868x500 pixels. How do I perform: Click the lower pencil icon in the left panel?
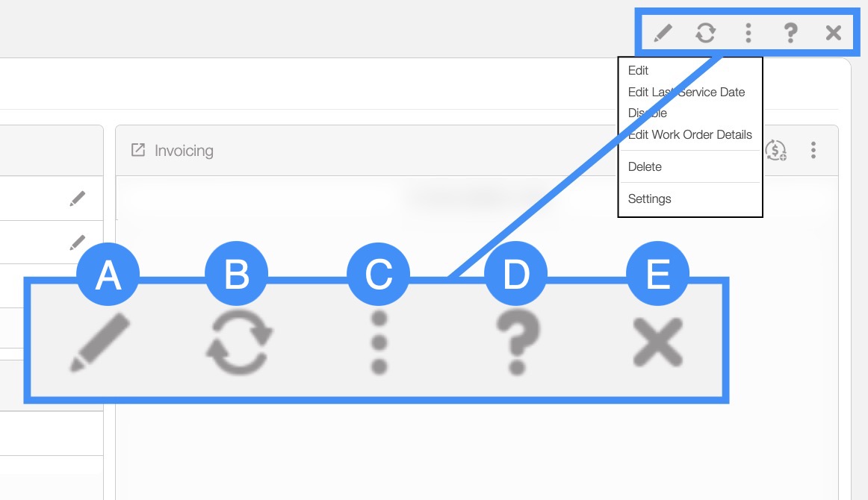click(77, 242)
